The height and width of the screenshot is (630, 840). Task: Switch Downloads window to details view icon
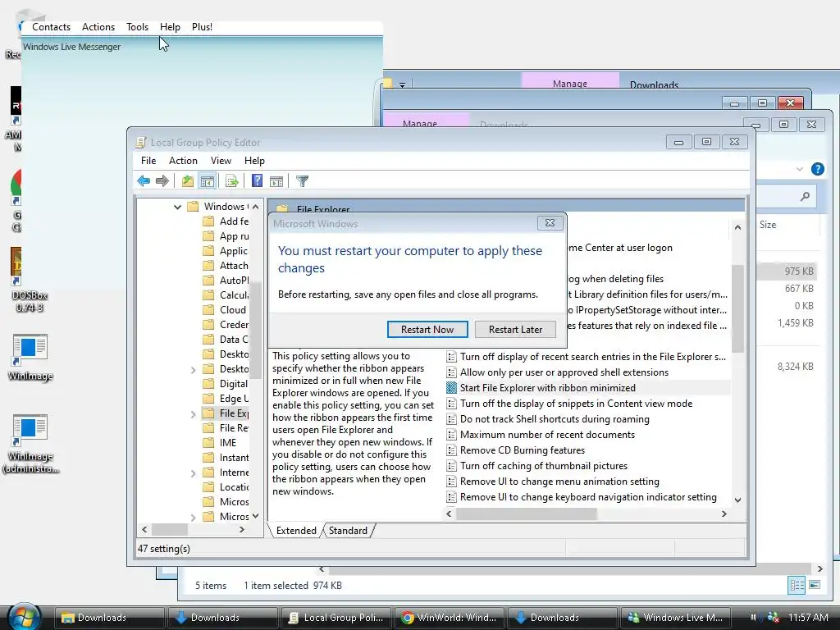tap(797, 585)
